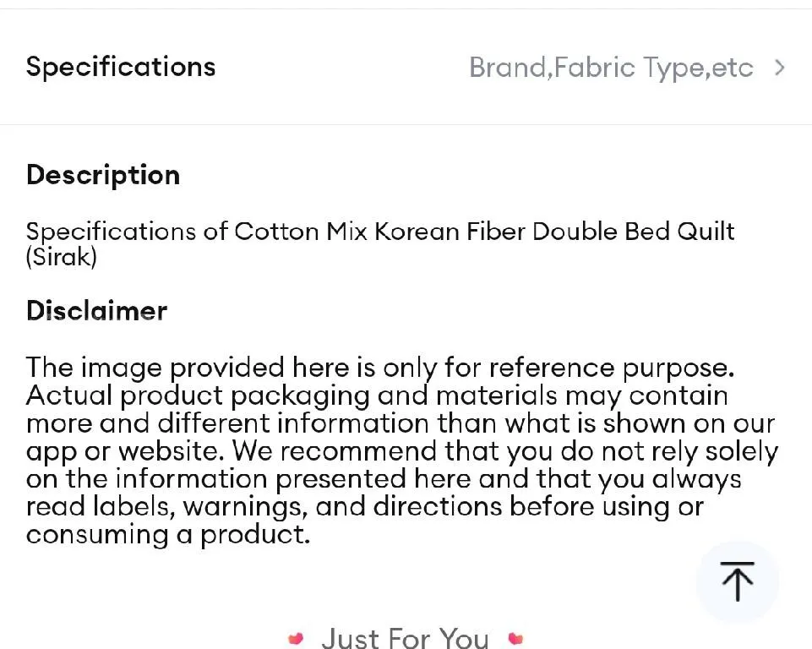The image size is (812, 649).
Task: Open the Specifications row label
Action: click(x=121, y=67)
